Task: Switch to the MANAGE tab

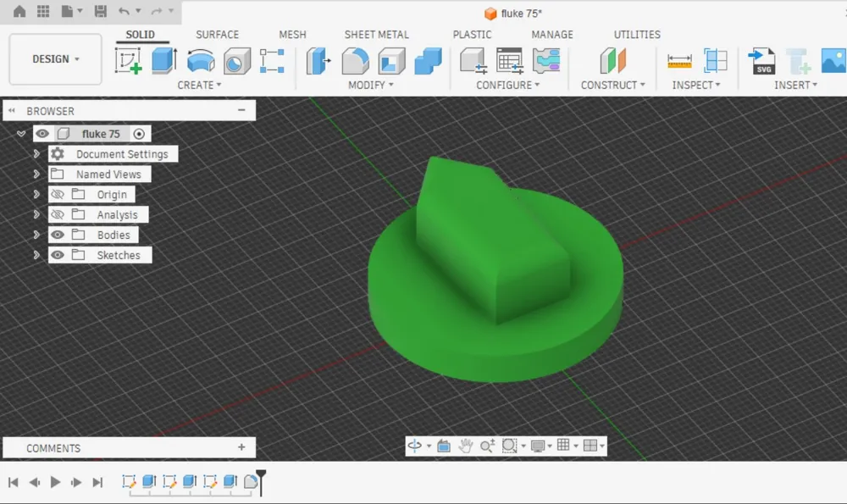Action: pos(552,35)
